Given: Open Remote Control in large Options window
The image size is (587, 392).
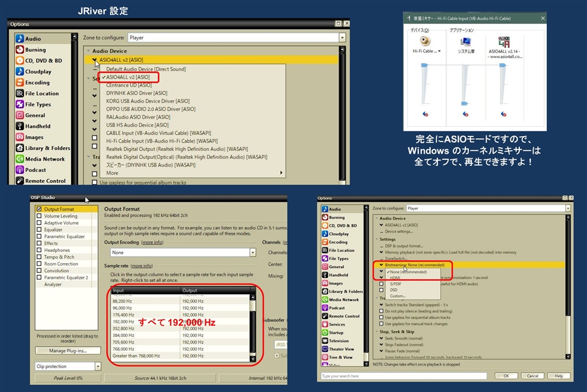Looking at the screenshot, I should (41, 181).
